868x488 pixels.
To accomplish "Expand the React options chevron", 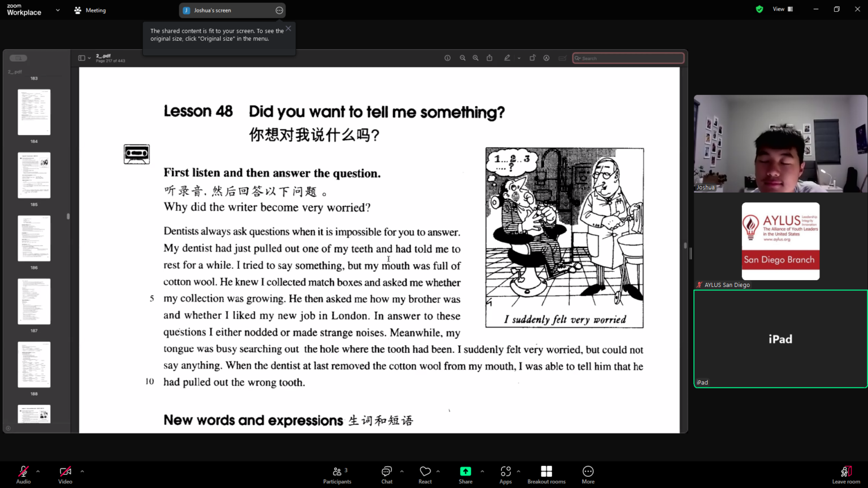I will coord(438,471).
